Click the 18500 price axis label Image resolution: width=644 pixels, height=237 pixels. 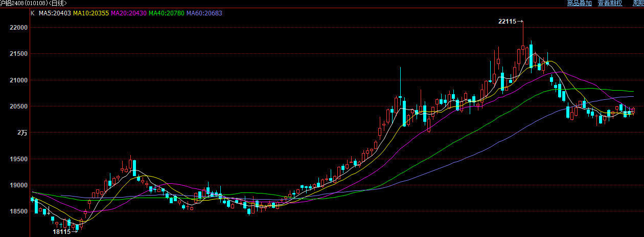[19, 211]
